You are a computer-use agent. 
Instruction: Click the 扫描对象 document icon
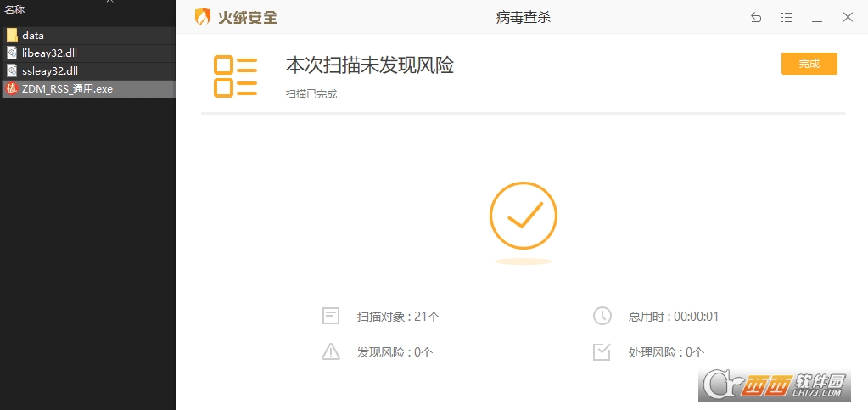(x=330, y=317)
